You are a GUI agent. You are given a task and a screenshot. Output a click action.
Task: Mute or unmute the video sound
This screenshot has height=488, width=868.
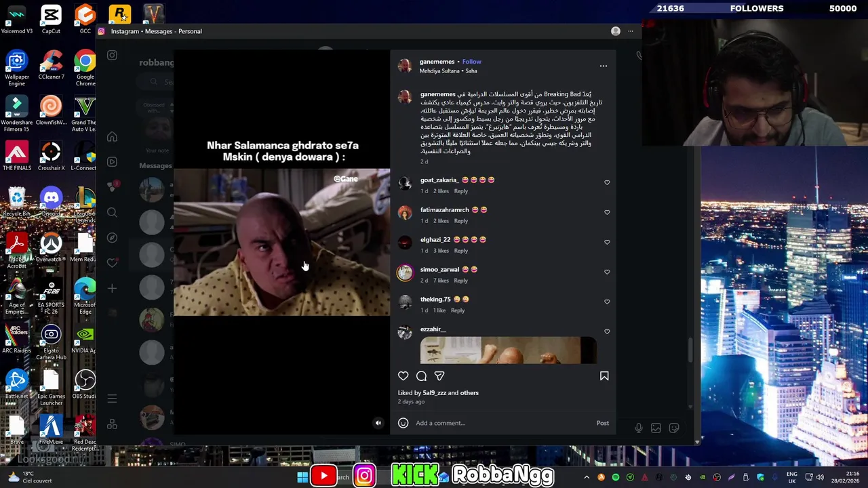[378, 423]
